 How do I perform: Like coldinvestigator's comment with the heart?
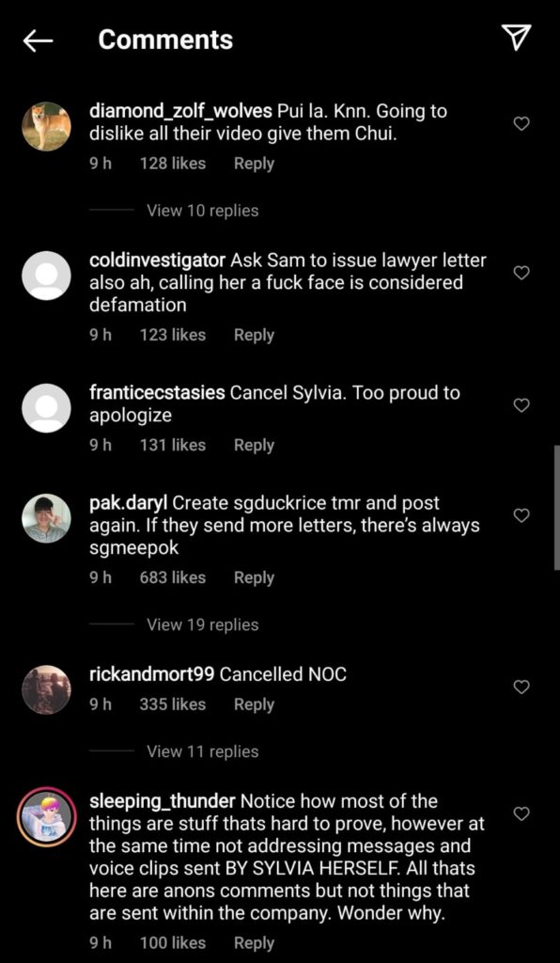click(521, 274)
